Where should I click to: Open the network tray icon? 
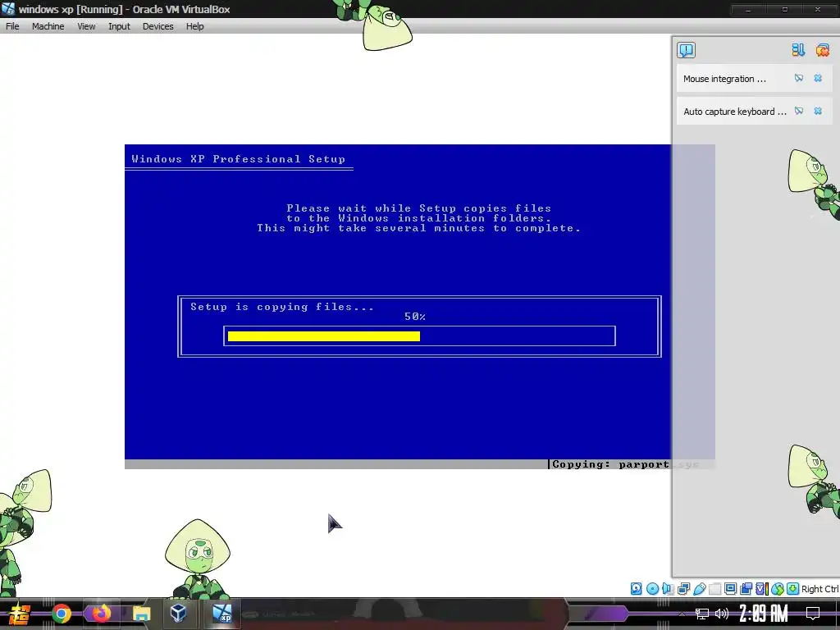click(702, 614)
